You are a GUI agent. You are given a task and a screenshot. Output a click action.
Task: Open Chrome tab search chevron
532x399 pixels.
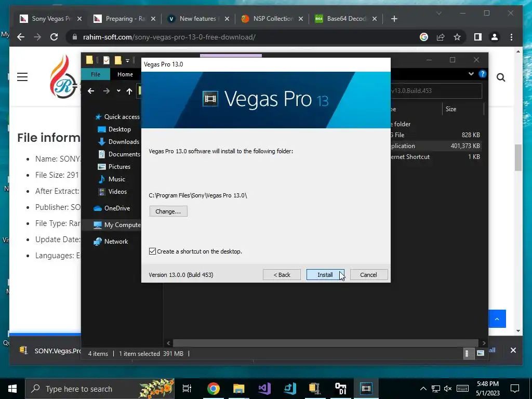point(438,13)
